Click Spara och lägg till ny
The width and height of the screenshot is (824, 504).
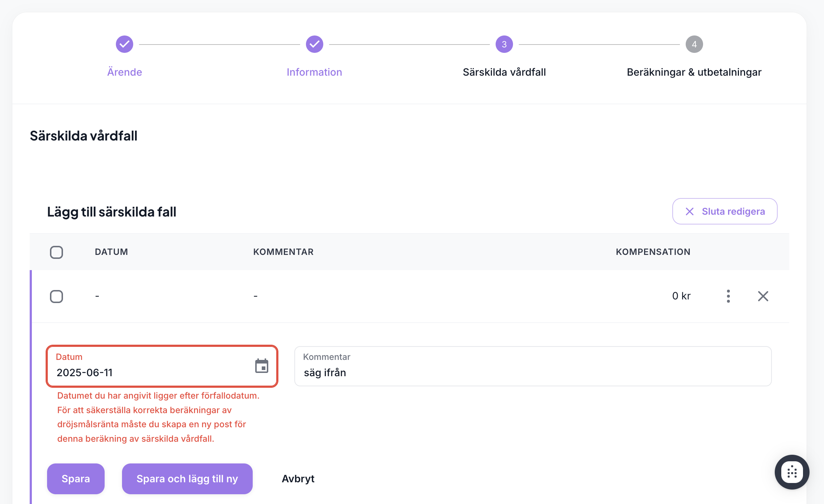[x=187, y=479]
